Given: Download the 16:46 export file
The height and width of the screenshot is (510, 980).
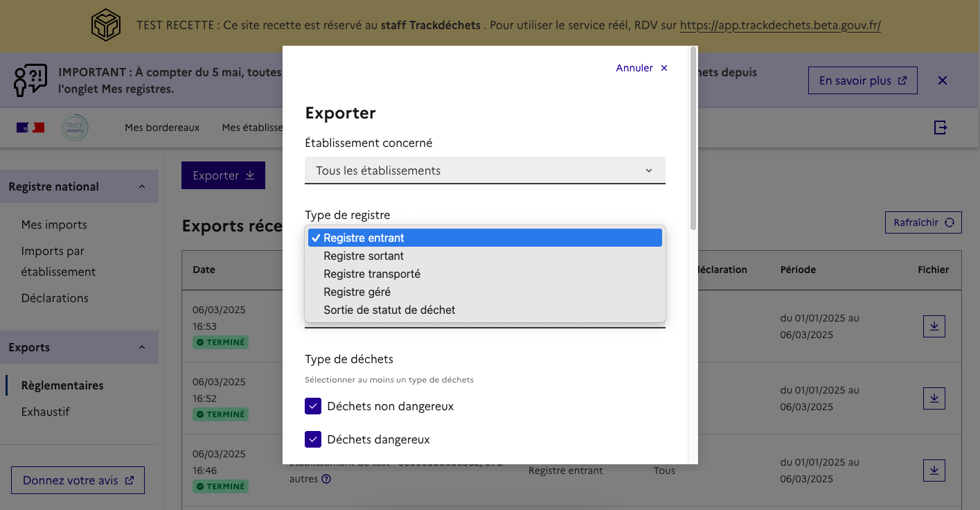Looking at the screenshot, I should [934, 471].
